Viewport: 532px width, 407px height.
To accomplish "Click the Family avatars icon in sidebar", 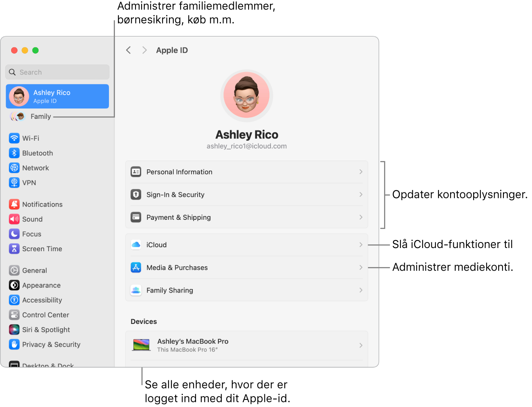I will click(17, 116).
